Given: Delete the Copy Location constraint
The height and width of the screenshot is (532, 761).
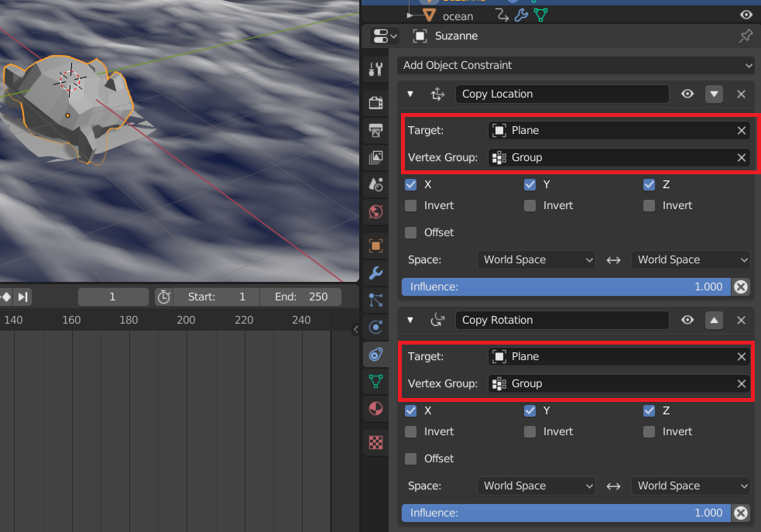Looking at the screenshot, I should [741, 94].
